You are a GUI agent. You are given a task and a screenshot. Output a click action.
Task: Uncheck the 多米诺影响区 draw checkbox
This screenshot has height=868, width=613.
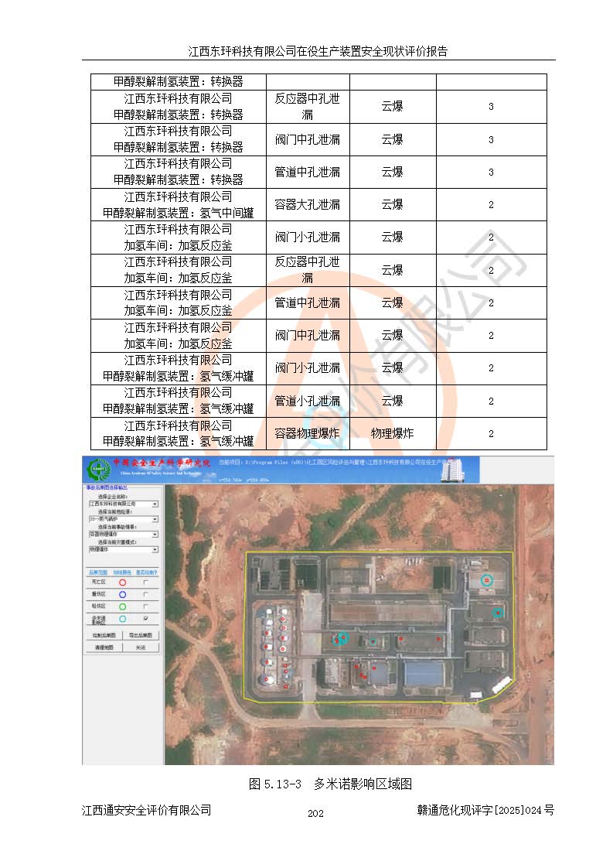(145, 619)
